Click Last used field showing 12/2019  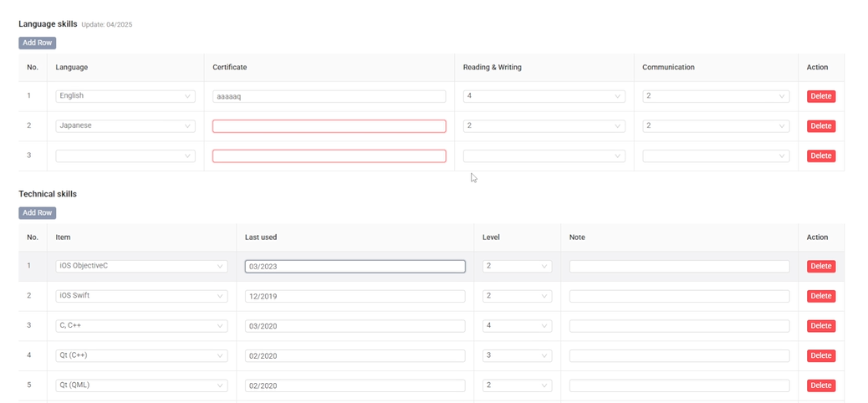(x=355, y=297)
